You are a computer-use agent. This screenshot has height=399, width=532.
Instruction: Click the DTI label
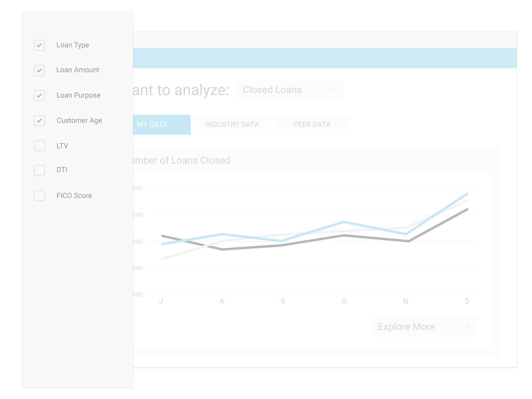point(62,170)
